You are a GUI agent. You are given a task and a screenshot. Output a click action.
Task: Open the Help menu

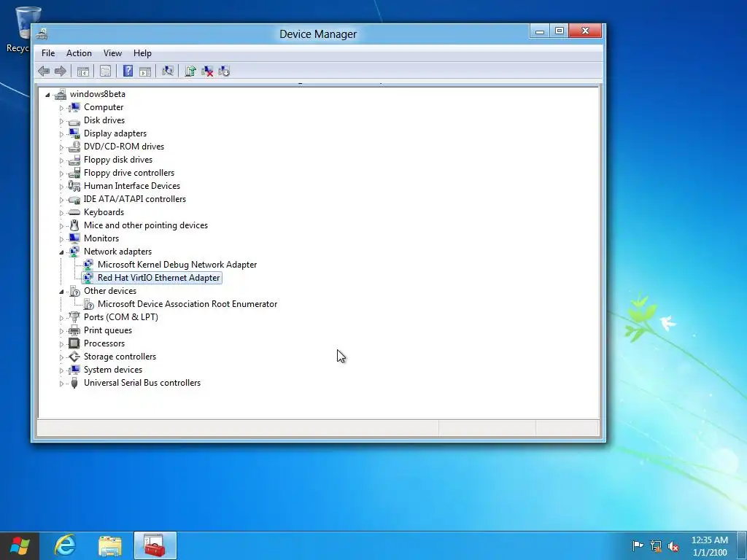coord(142,52)
